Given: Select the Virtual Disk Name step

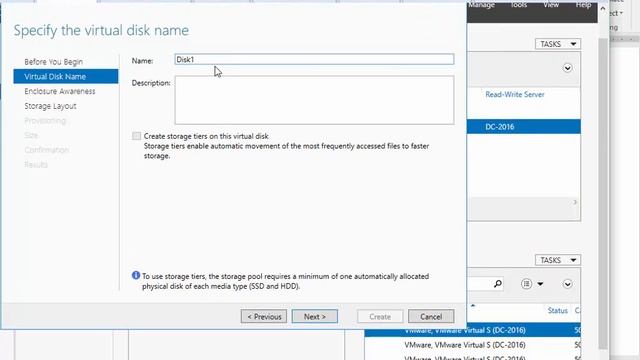Looking at the screenshot, I should pos(66,76).
